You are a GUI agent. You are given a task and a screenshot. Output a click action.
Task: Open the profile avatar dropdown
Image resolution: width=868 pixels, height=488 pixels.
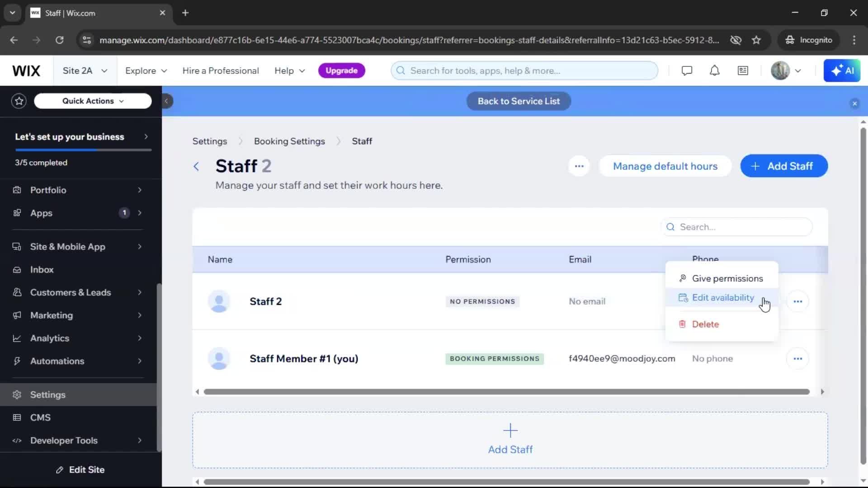[x=786, y=71]
